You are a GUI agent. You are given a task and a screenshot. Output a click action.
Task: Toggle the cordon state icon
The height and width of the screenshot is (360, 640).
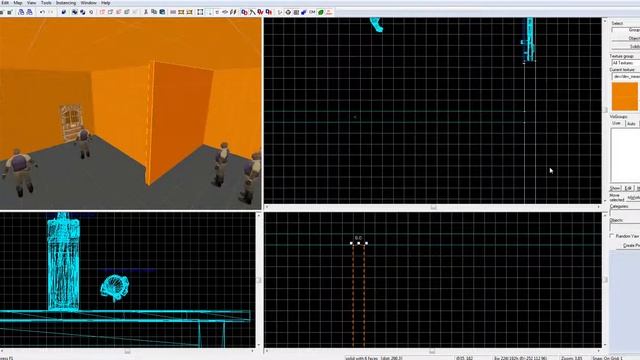(173, 12)
